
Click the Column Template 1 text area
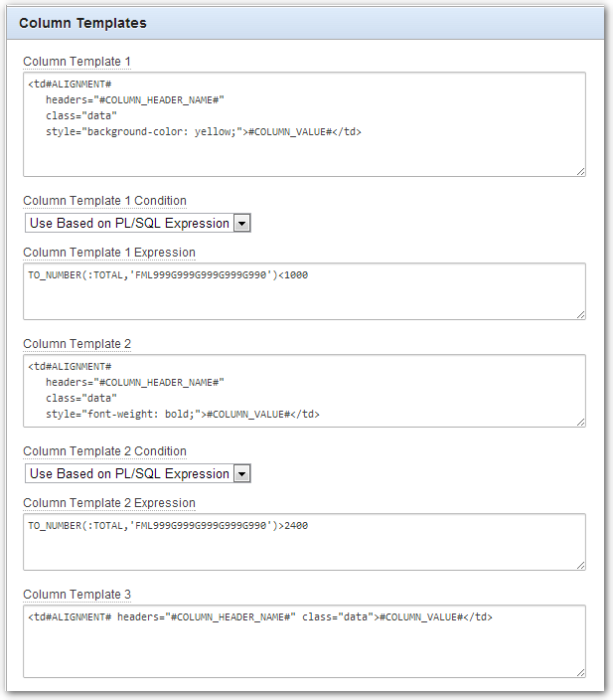[304, 124]
